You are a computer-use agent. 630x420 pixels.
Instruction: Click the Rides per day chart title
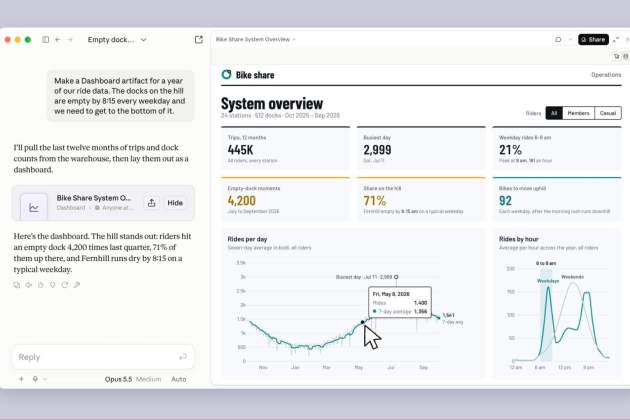tap(247, 239)
